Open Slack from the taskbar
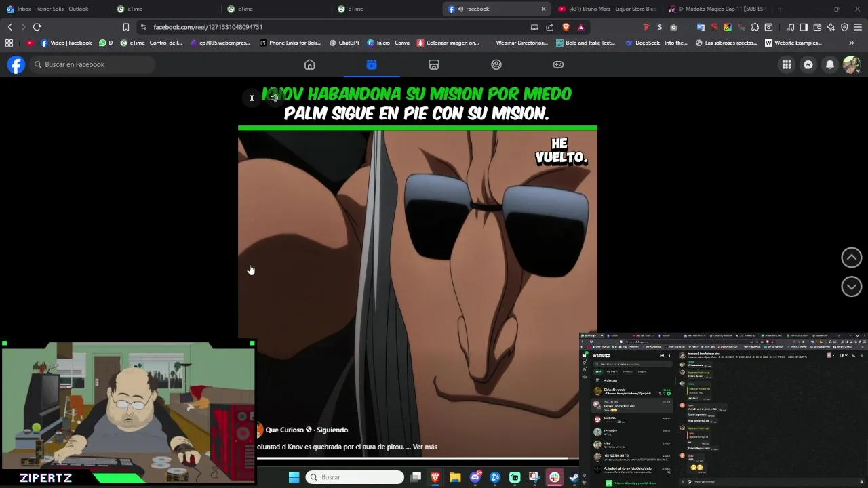Screen dimensions: 868x488 point(554,477)
